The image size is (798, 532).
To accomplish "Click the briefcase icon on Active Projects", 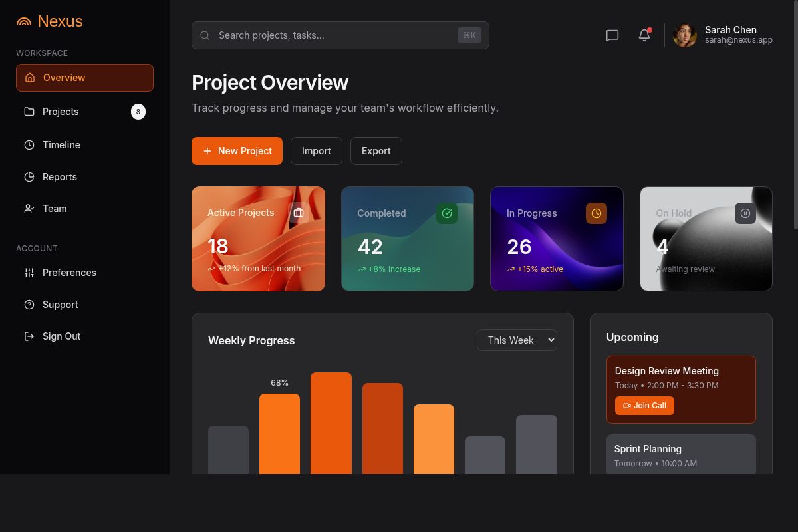I will pyautogui.click(x=299, y=213).
